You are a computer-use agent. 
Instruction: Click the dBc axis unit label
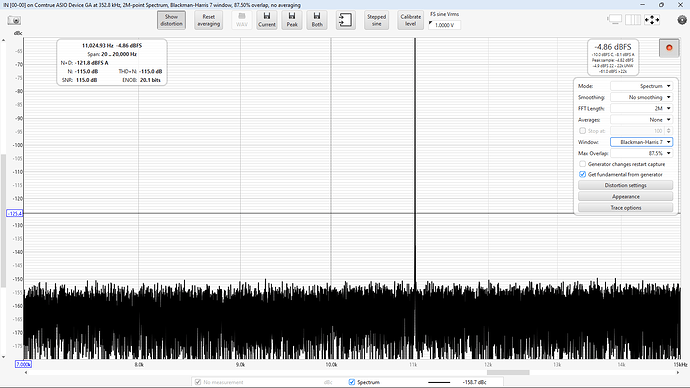(x=18, y=33)
